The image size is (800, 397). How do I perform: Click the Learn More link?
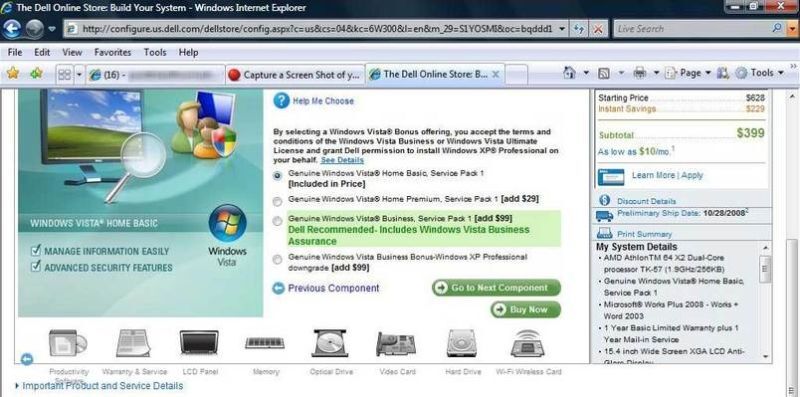653,175
